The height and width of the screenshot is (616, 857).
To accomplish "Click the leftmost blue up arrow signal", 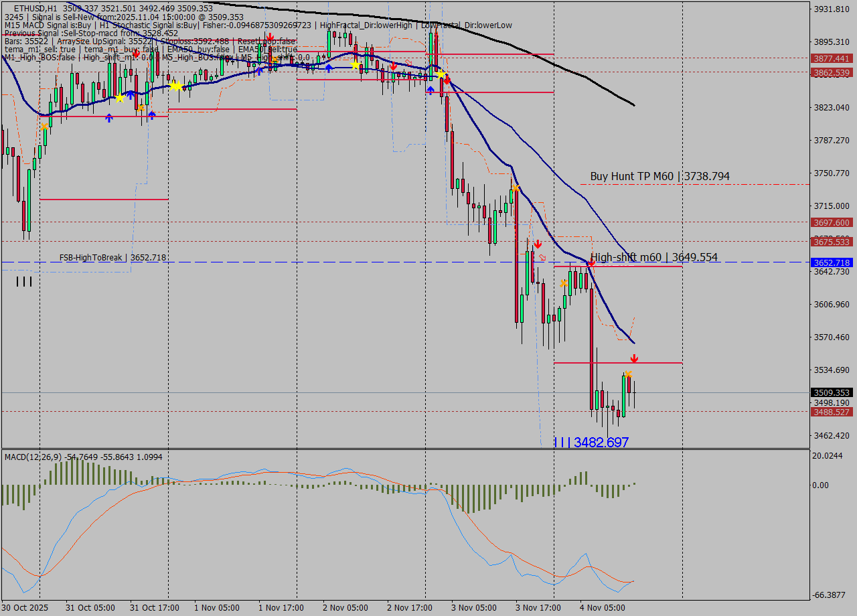I will point(108,118).
